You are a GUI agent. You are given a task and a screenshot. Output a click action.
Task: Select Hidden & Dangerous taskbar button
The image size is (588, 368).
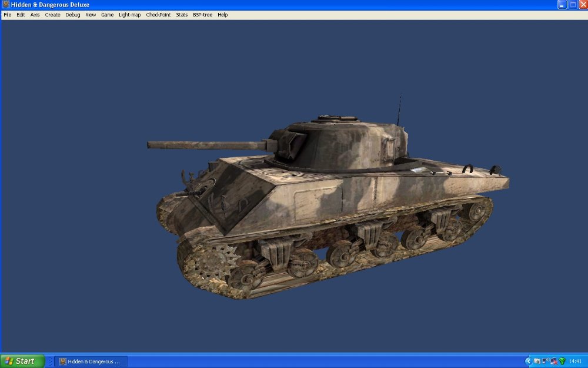pos(91,362)
